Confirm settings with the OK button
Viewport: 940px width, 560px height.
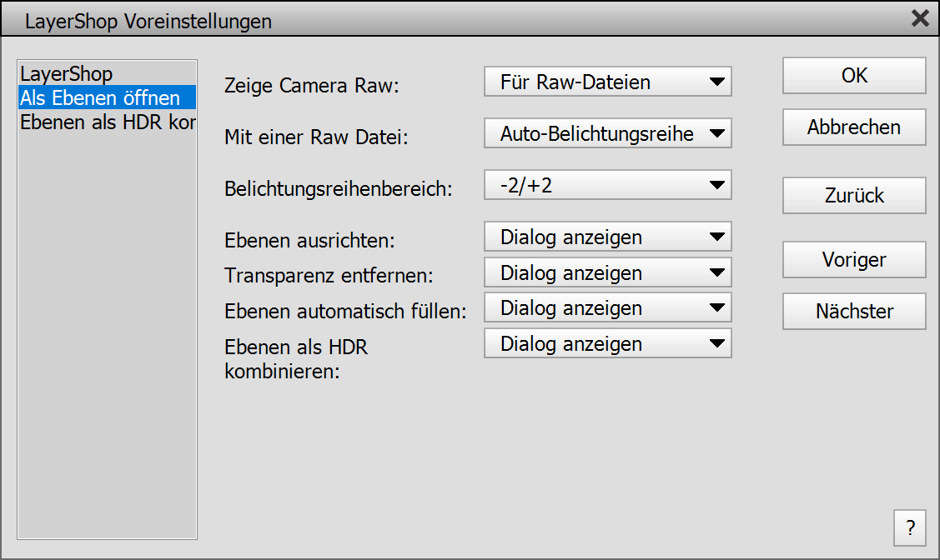click(x=854, y=76)
